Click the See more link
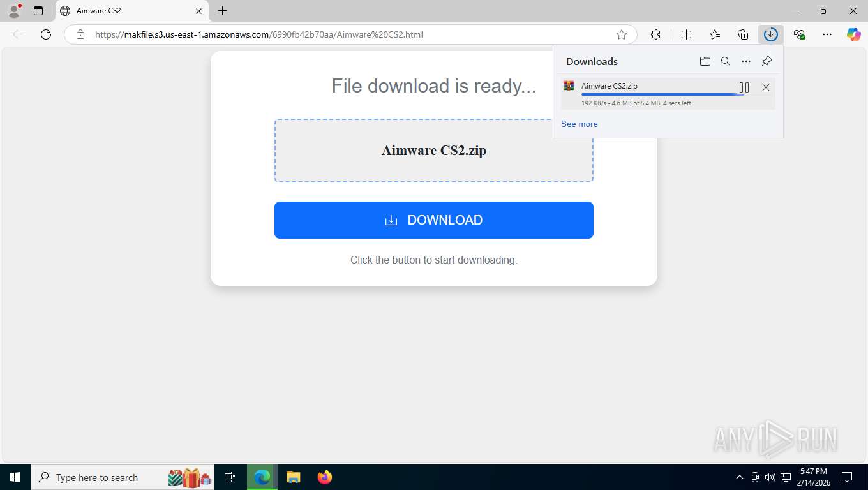Image resolution: width=868 pixels, height=490 pixels. tap(580, 124)
